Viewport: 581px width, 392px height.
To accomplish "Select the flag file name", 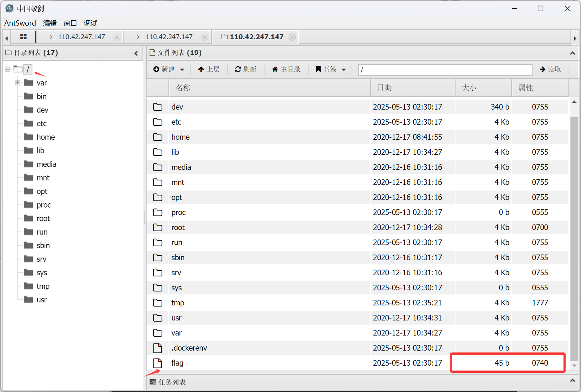I will 177,363.
